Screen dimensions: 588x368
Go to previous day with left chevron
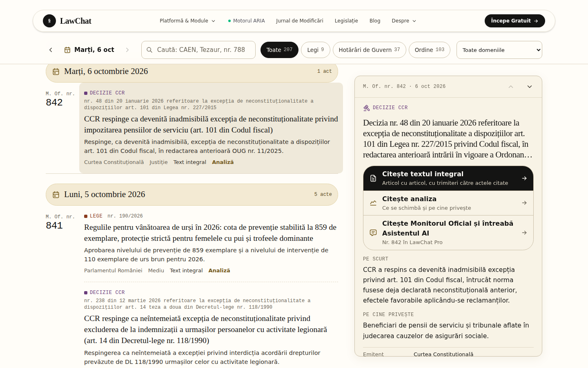pos(51,50)
